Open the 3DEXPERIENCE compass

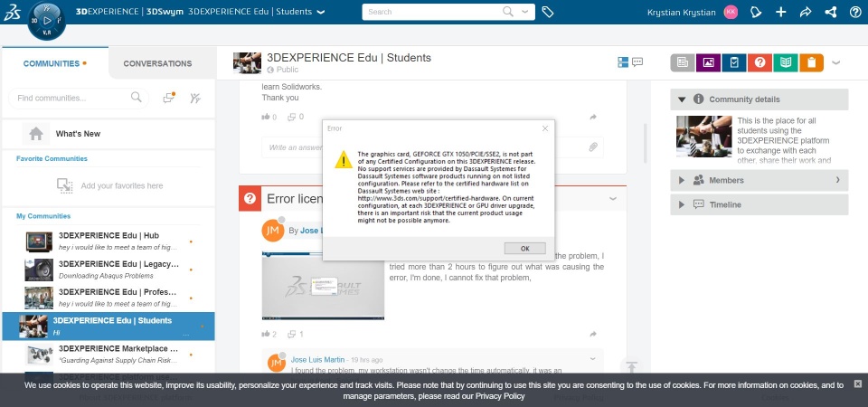click(46, 21)
